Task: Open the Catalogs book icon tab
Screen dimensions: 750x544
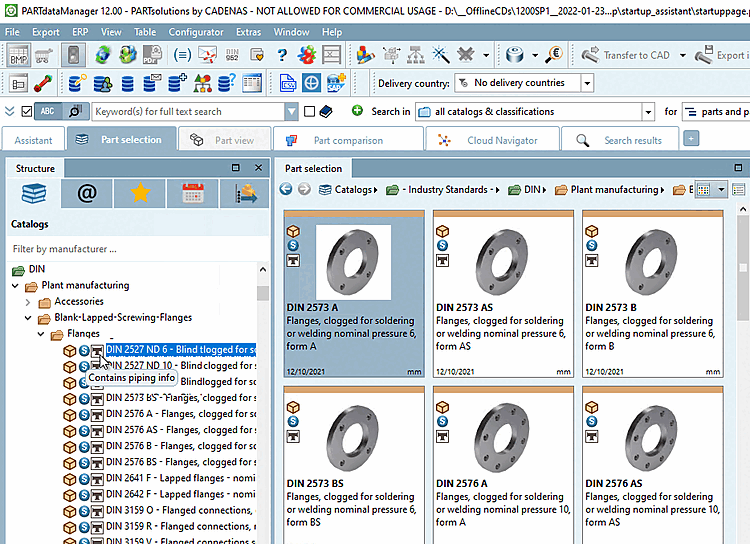Action: coord(33,194)
